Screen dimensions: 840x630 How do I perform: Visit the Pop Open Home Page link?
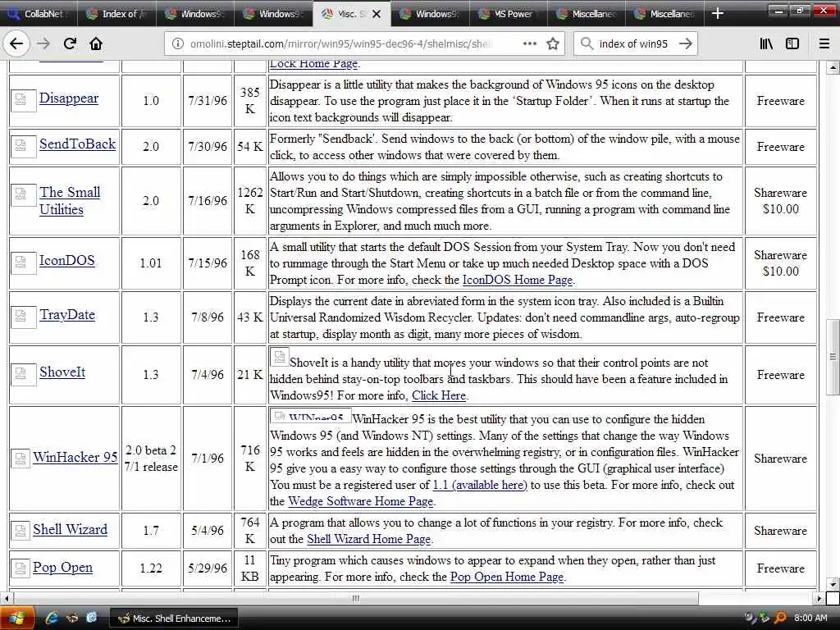507,577
